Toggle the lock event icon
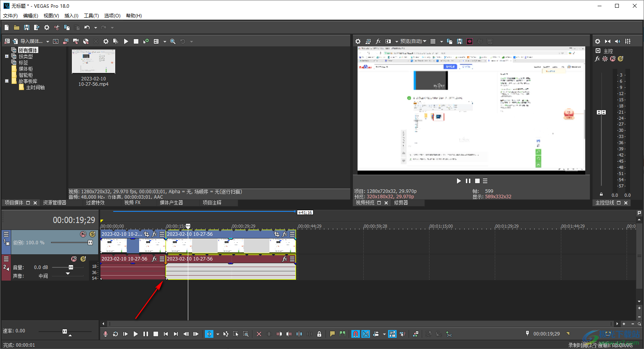Image resolution: width=644 pixels, height=349 pixels. [x=319, y=334]
